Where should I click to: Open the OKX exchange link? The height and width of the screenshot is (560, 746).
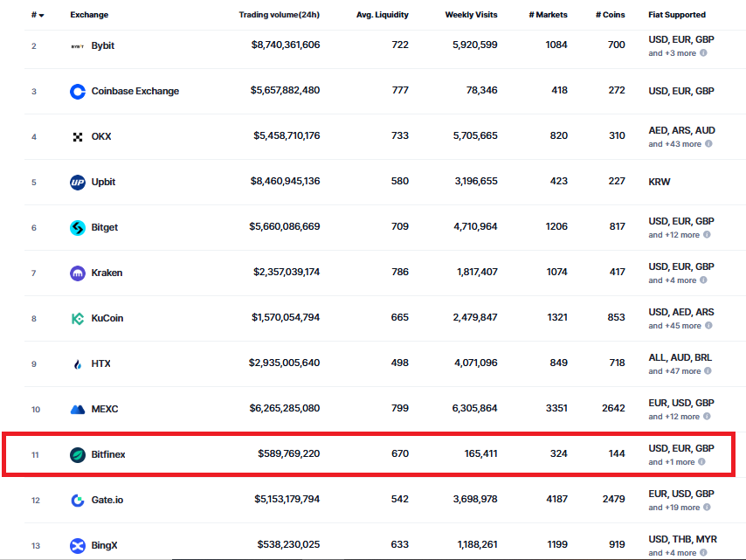pos(100,136)
